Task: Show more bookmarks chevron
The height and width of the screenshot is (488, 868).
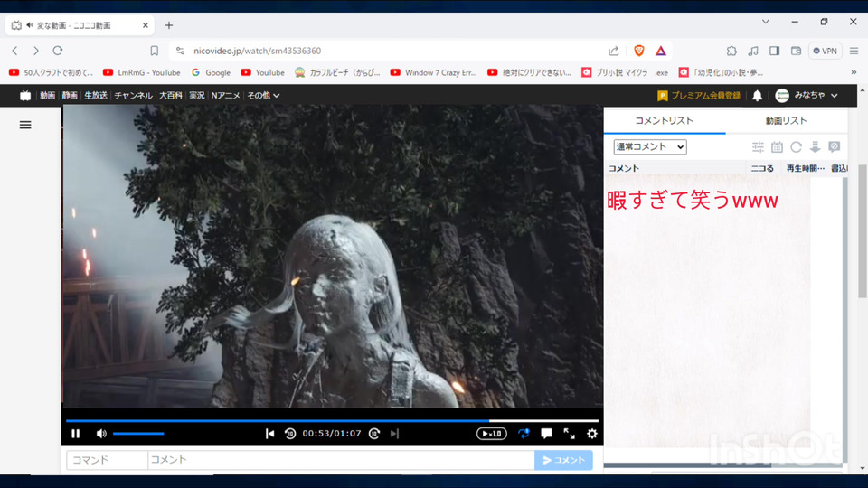Action: click(x=854, y=72)
